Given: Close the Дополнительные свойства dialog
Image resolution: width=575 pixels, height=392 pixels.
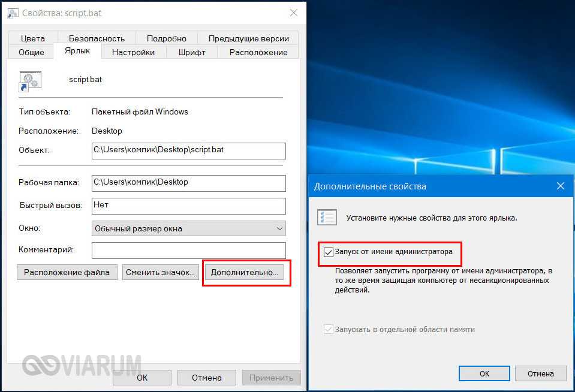Looking at the screenshot, I should coord(561,186).
